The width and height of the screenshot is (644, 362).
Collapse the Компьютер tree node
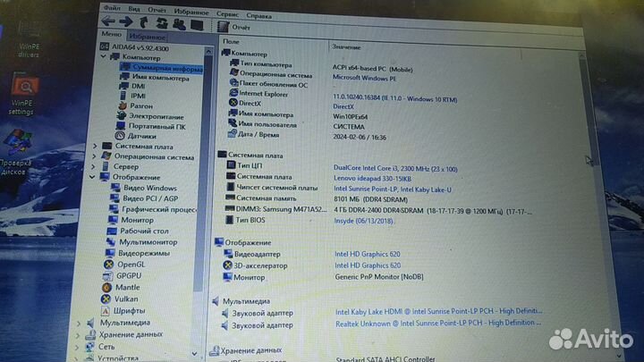click(103, 56)
